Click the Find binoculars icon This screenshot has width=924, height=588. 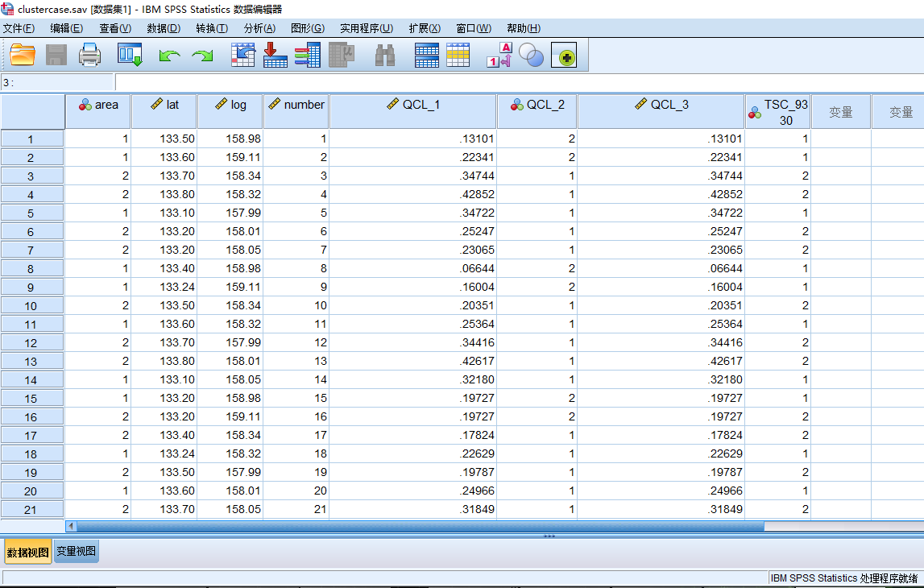[385, 56]
